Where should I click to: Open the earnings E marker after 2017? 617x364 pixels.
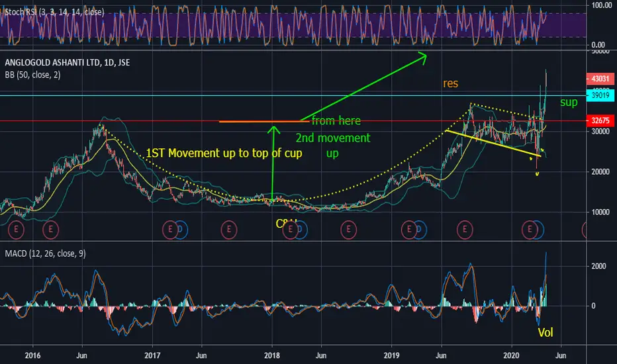tap(170, 230)
